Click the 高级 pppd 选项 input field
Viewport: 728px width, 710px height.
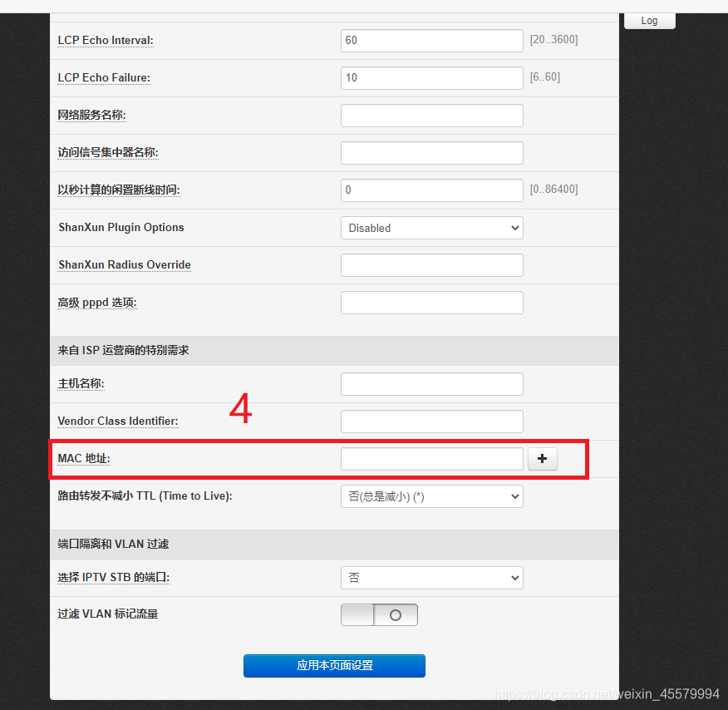click(x=432, y=303)
